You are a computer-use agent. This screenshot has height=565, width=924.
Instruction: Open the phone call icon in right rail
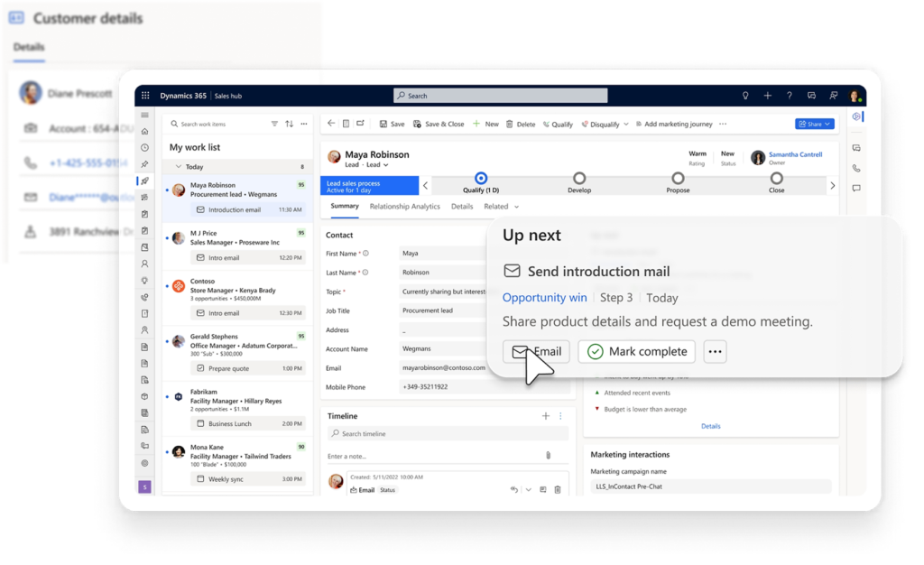pyautogui.click(x=855, y=168)
